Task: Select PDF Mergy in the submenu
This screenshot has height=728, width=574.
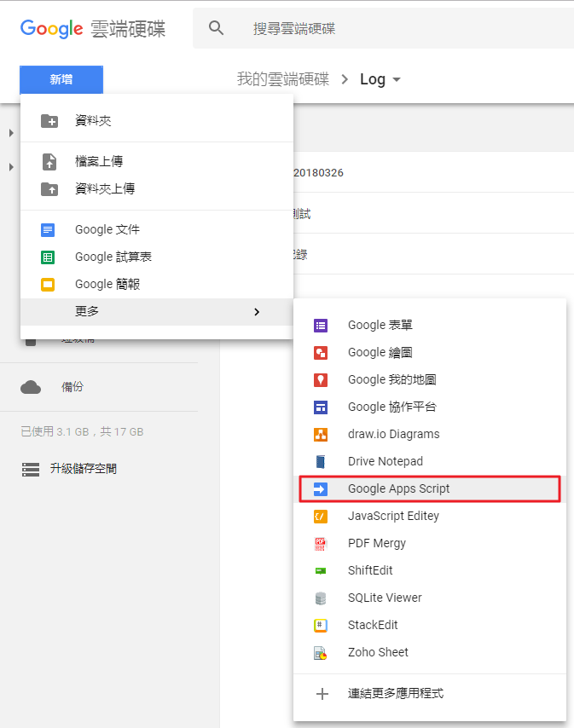Action: click(430, 543)
